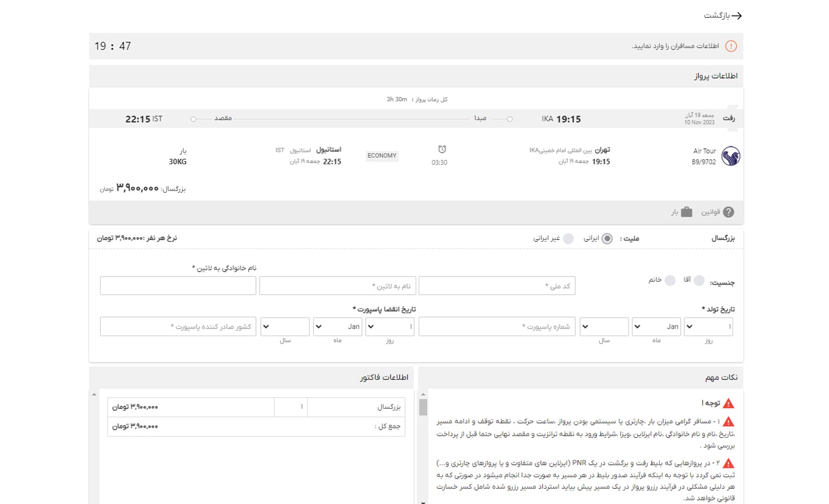Screen dimensions: 829x504
Task: Choose آقا for gender
Action: coord(698,281)
